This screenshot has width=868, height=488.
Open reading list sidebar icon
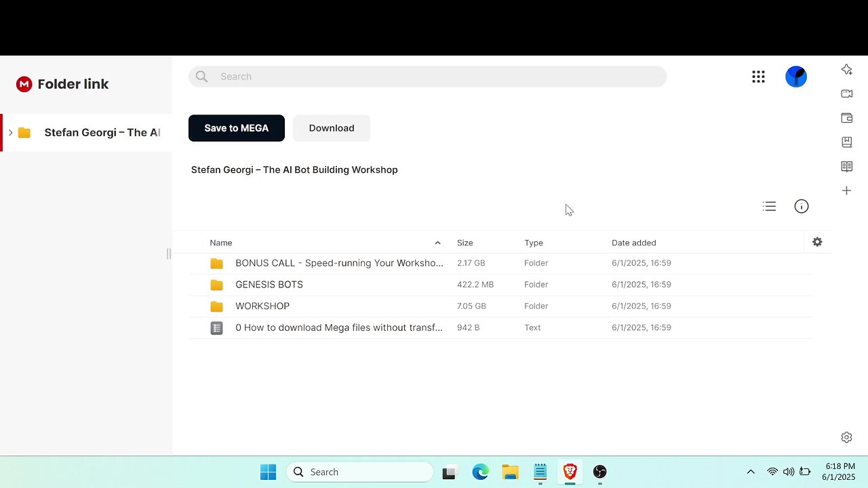tap(846, 167)
